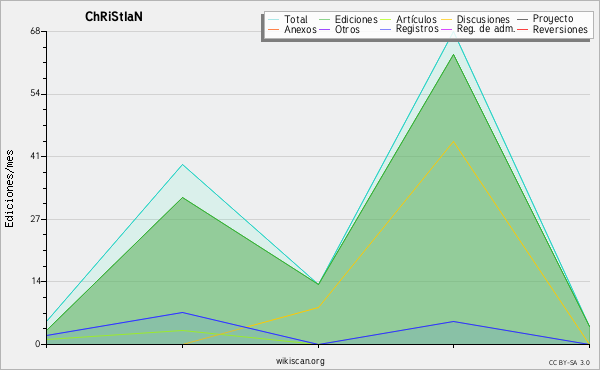Click the highest peak of the Total line
Viewport: 600px width, 370px height.
[x=453, y=33]
